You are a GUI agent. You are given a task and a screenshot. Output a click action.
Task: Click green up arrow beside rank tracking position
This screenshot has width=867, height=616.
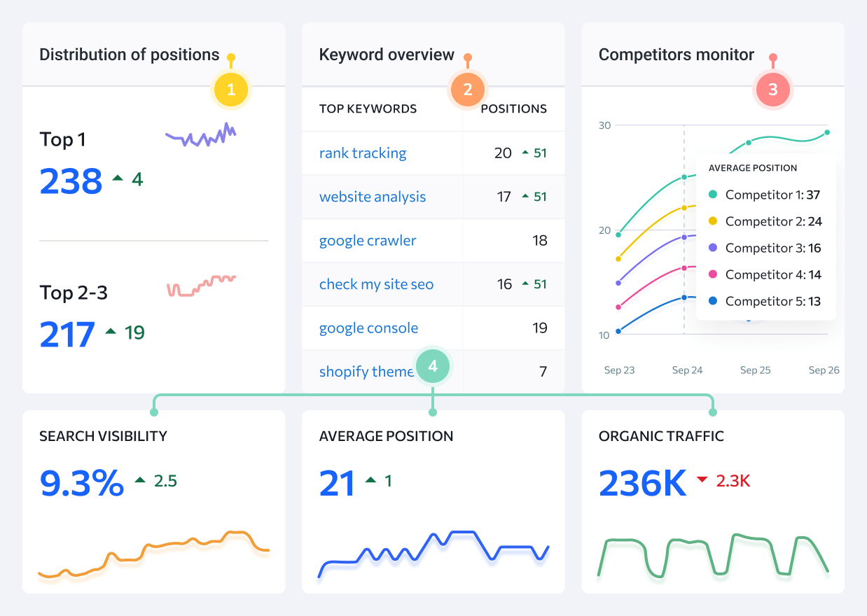pyautogui.click(x=526, y=153)
